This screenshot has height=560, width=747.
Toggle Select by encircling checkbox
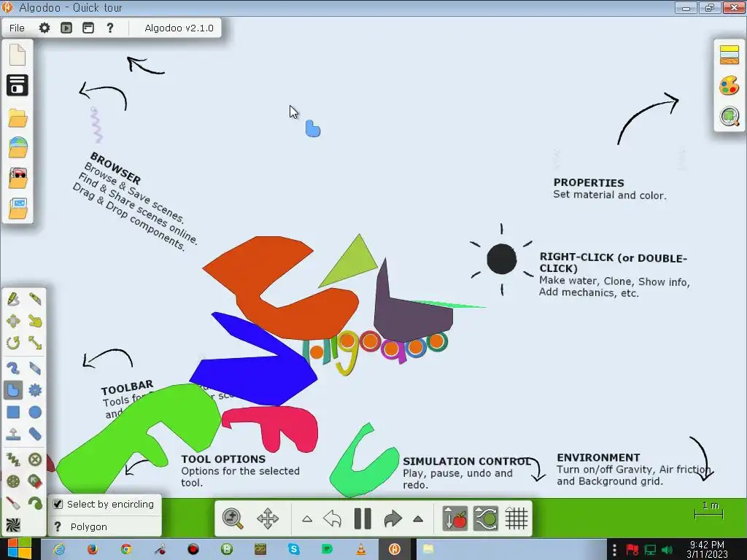[58, 504]
